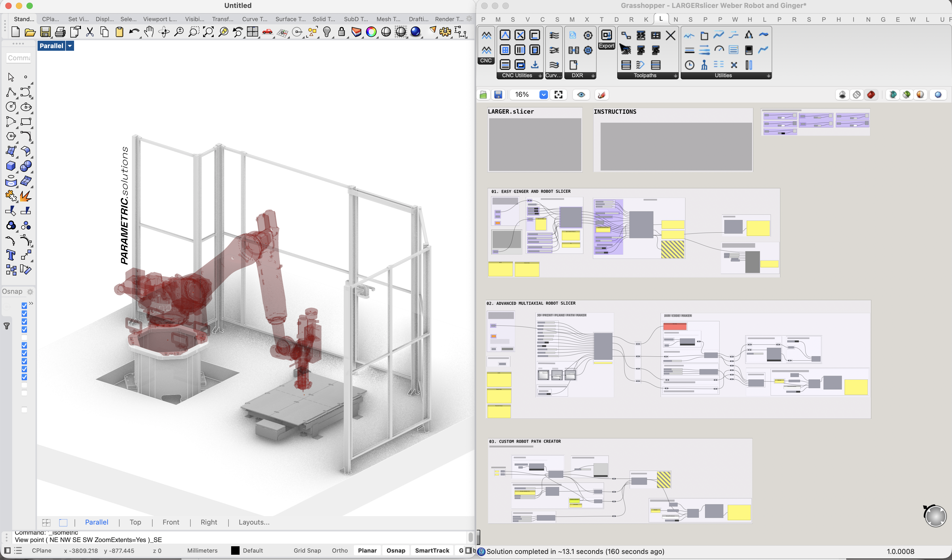Enable Grasshopper red shaded preview mode
Image resolution: width=952 pixels, height=560 pixels.
click(x=871, y=95)
